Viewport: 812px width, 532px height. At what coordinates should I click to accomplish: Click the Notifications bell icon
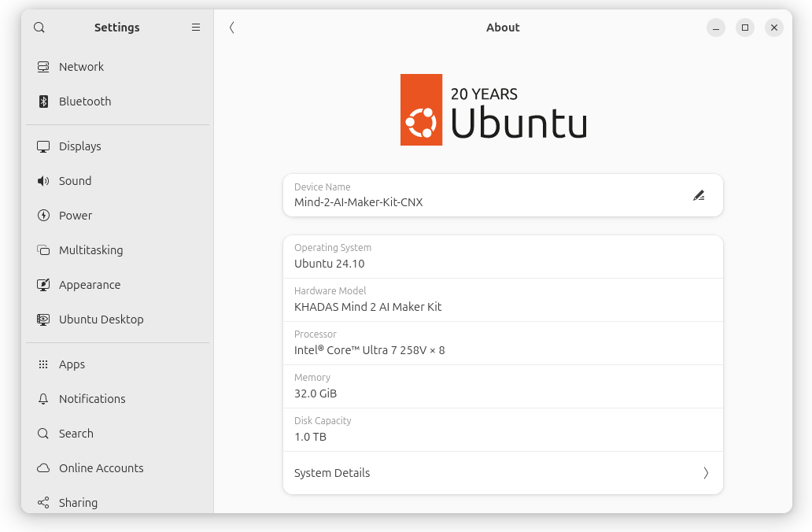pos(43,399)
